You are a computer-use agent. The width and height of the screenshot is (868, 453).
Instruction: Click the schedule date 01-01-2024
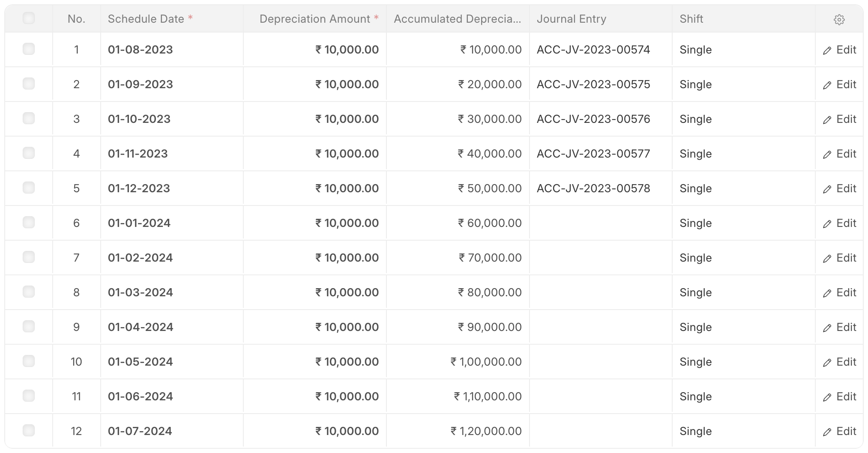139,223
